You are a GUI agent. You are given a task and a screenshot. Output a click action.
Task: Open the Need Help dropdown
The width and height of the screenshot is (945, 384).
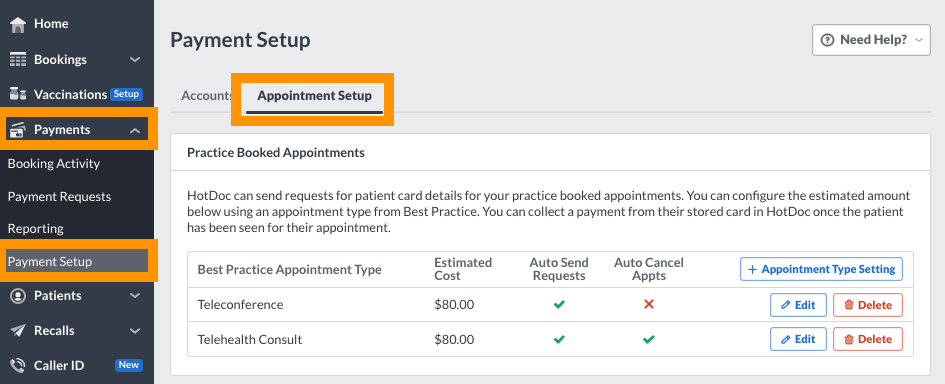point(871,40)
